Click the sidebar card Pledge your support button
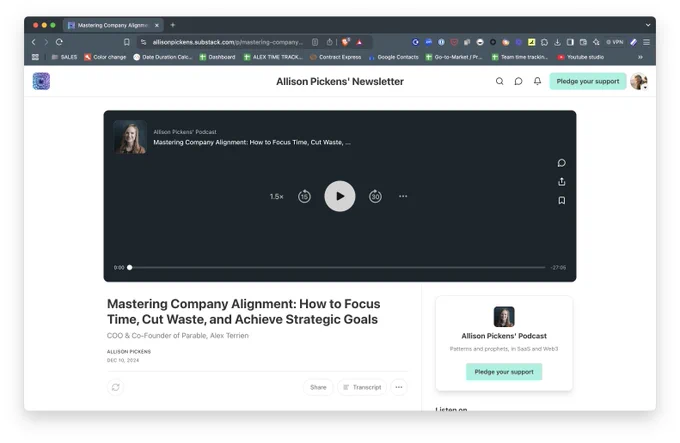680x443 pixels. (504, 371)
